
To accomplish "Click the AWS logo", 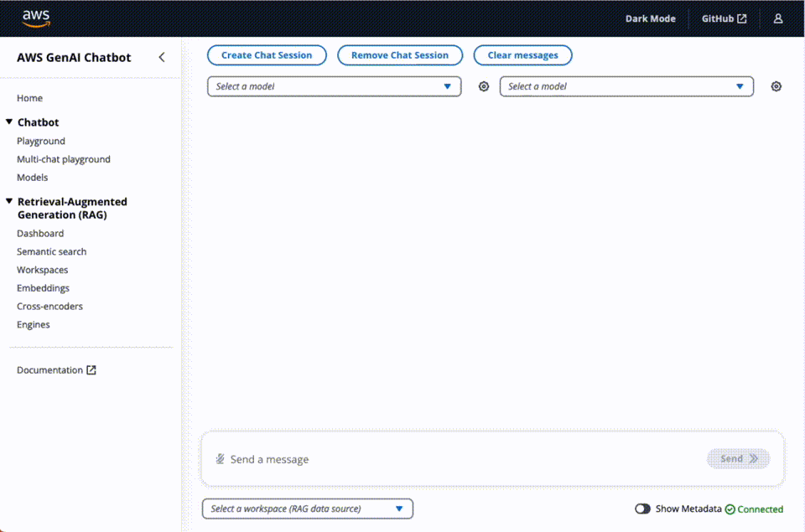I will 36,18.
